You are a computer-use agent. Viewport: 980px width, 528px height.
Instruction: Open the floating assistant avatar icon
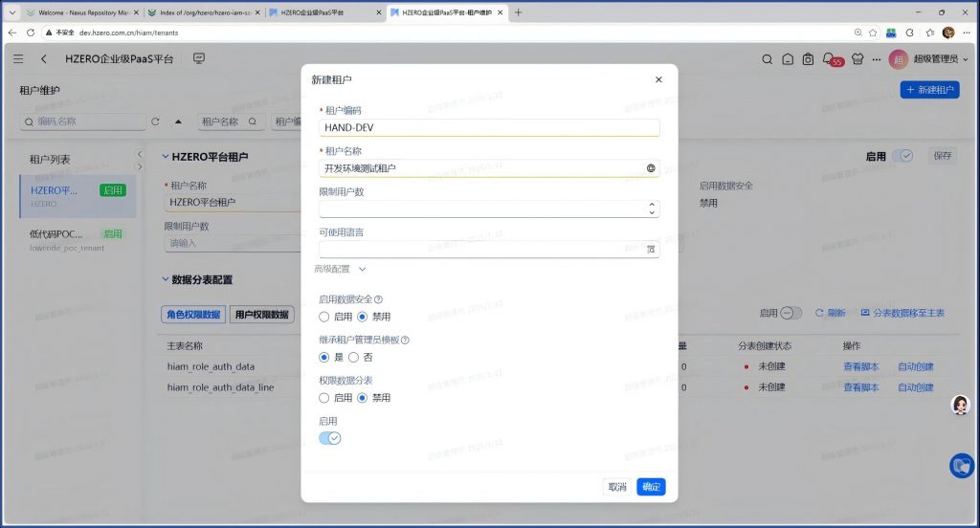(x=960, y=406)
